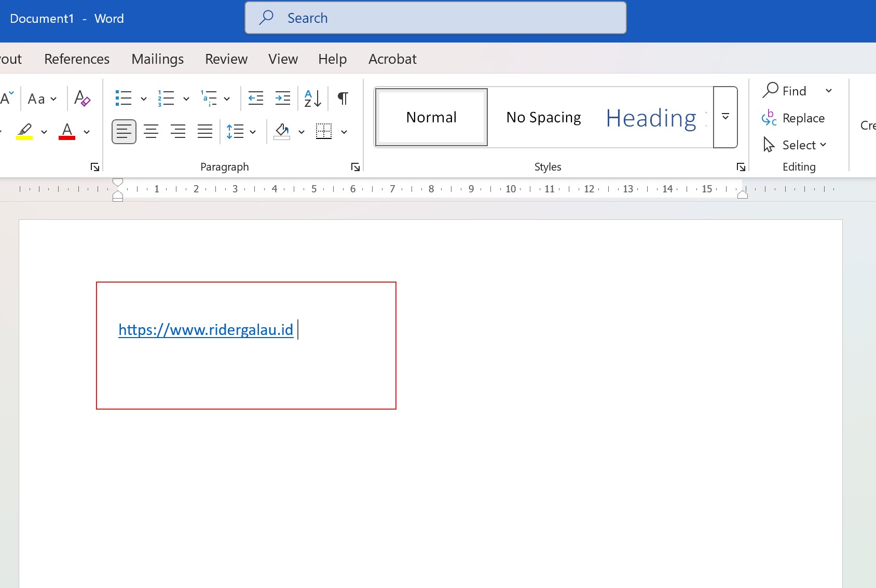Follow the ridergalau.id hyperlink
Image resolution: width=876 pixels, height=588 pixels.
point(205,329)
